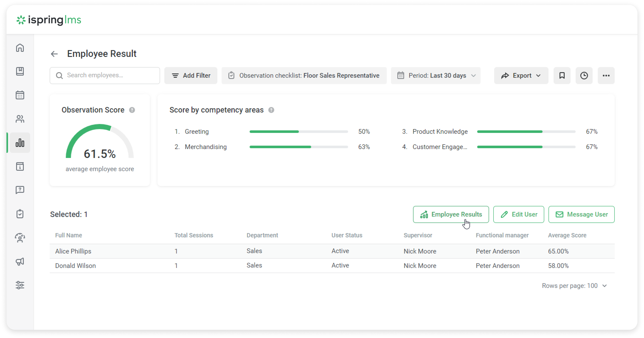Open the Export dropdown
This screenshot has height=338, width=644.
point(521,75)
